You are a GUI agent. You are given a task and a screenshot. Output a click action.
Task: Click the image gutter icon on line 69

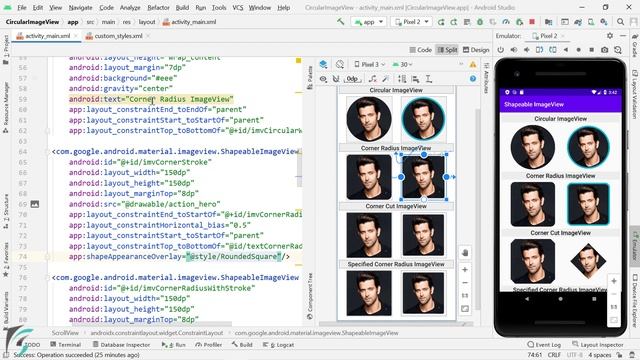pyautogui.click(x=35, y=204)
